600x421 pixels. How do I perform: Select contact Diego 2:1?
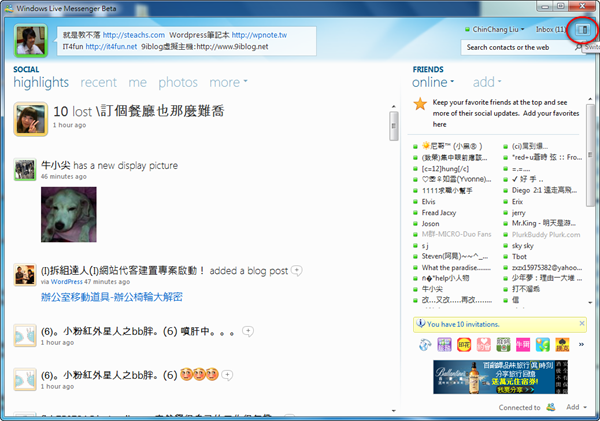pos(544,190)
